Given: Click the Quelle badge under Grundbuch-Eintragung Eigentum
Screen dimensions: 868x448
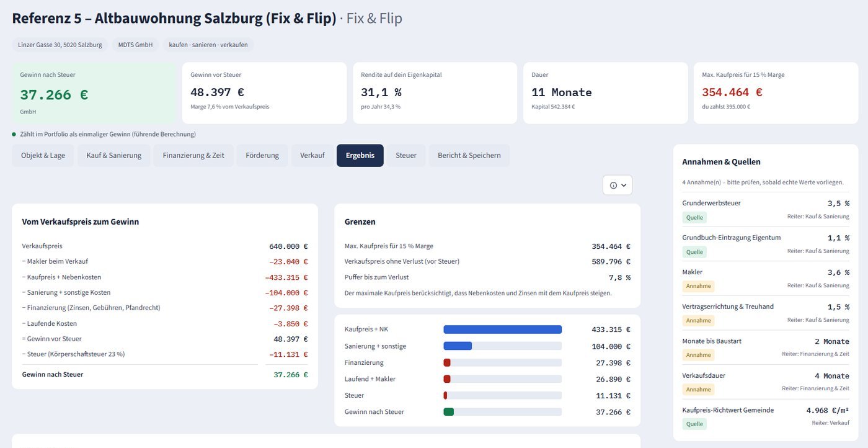Looking at the screenshot, I should pos(694,252).
